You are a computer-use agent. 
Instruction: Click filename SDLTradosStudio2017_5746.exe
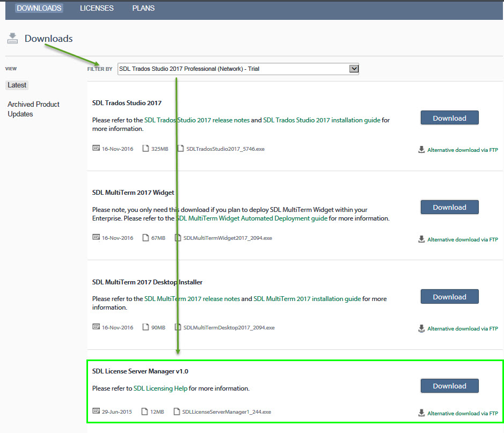225,149
